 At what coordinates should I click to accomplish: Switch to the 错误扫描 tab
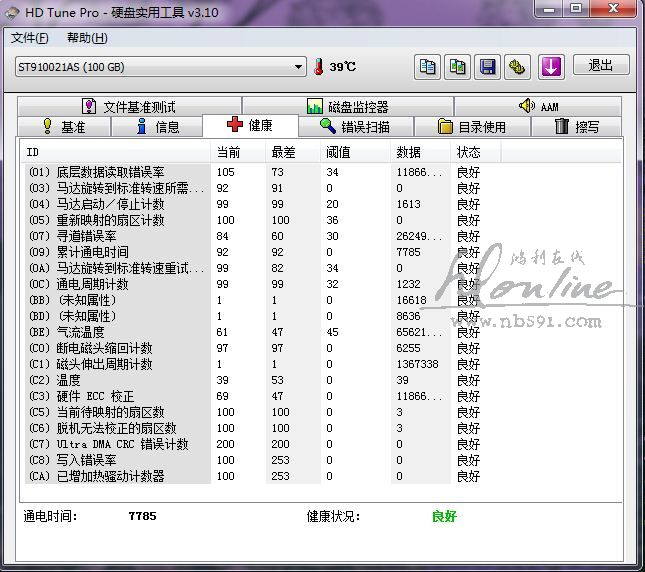tap(354, 127)
